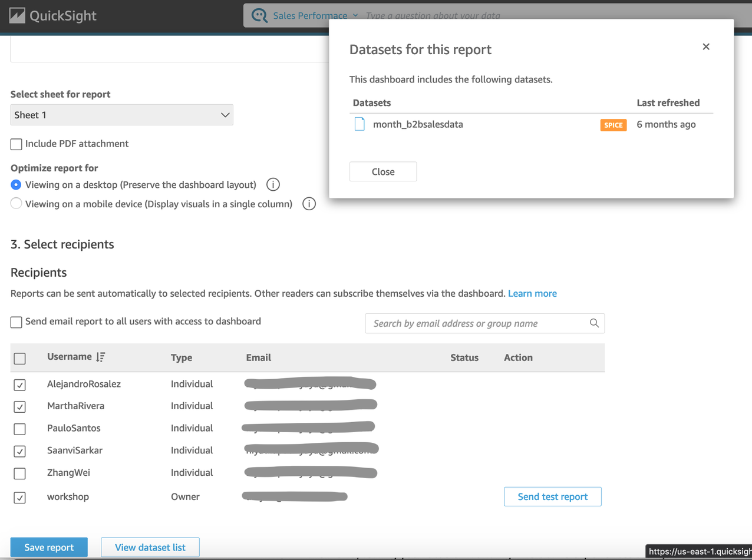Click the Q search bubble icon
This screenshot has width=752, height=560.
tap(259, 16)
